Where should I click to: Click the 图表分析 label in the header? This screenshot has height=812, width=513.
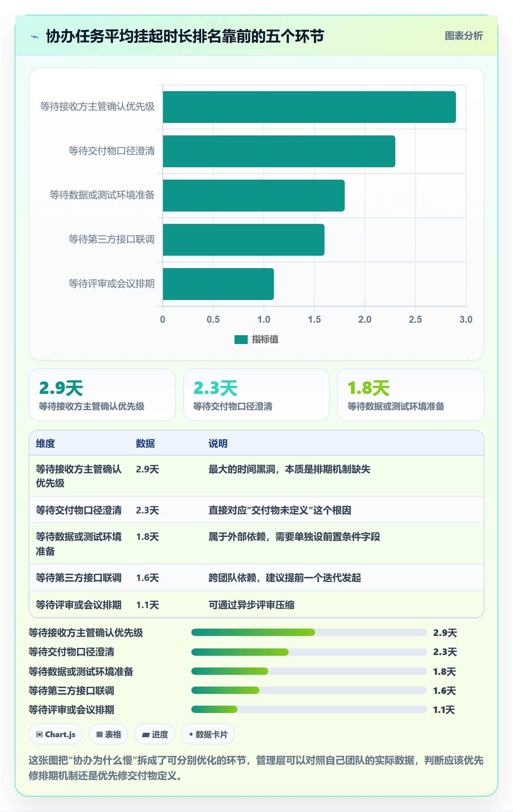[x=464, y=36]
